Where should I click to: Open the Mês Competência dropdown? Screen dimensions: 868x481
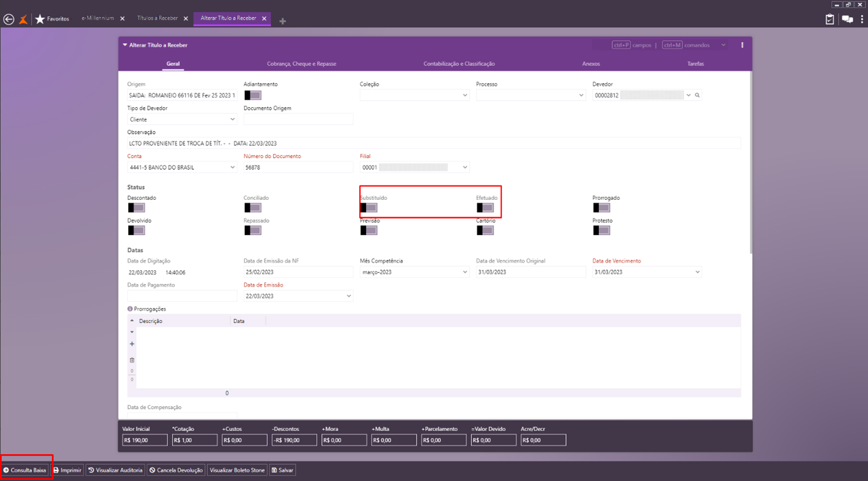point(465,272)
